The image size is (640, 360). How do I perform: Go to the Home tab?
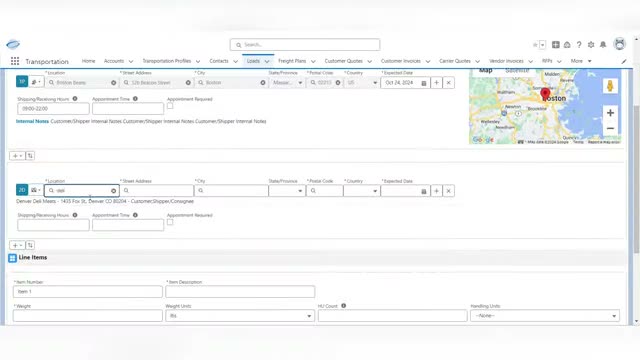tap(88, 61)
